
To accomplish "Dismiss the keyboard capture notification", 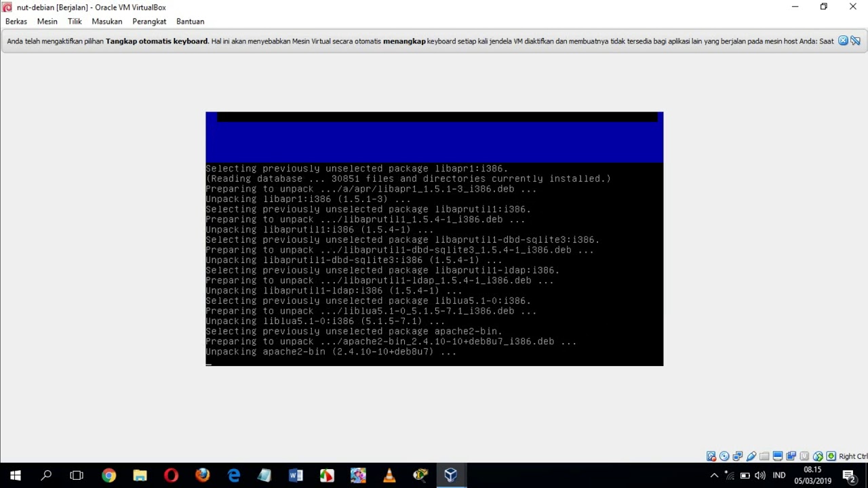I will pyautogui.click(x=843, y=41).
